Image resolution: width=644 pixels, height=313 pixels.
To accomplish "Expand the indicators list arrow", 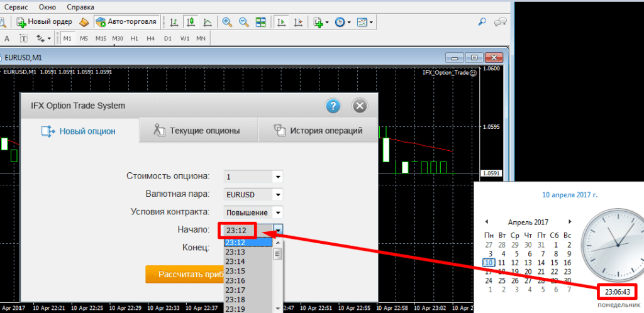I will [x=327, y=23].
